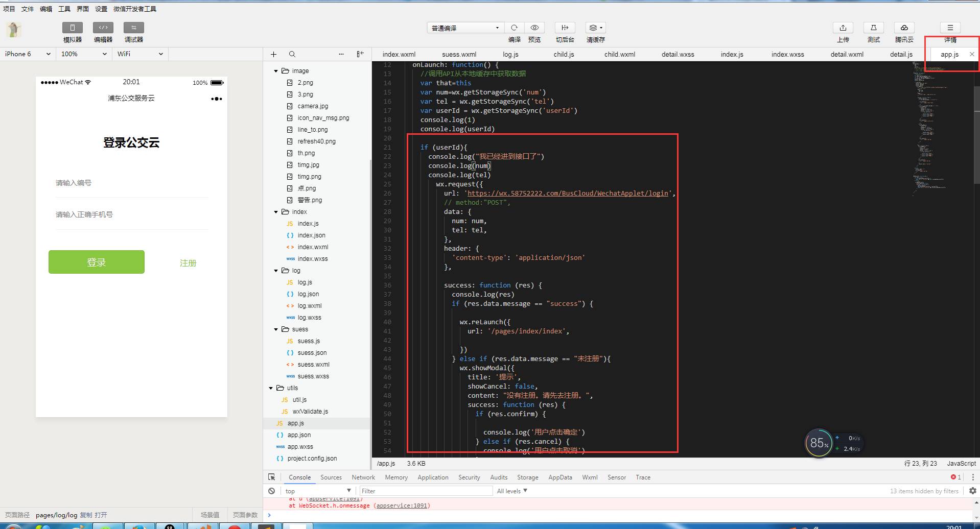Click the compile (编译) refresh icon
The image size is (980, 529).
(x=514, y=28)
